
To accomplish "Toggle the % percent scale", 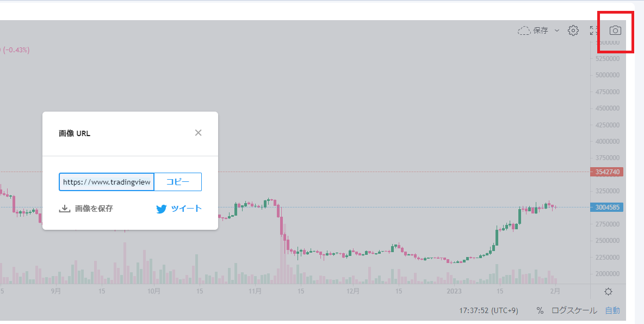I will coord(540,310).
